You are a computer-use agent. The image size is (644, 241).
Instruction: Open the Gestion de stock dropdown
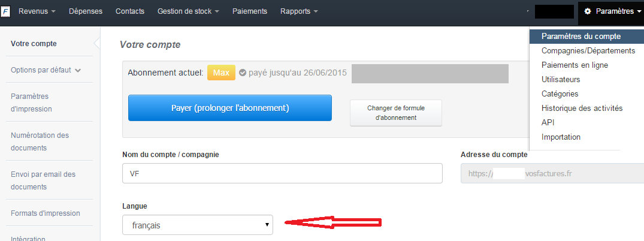[x=188, y=11]
